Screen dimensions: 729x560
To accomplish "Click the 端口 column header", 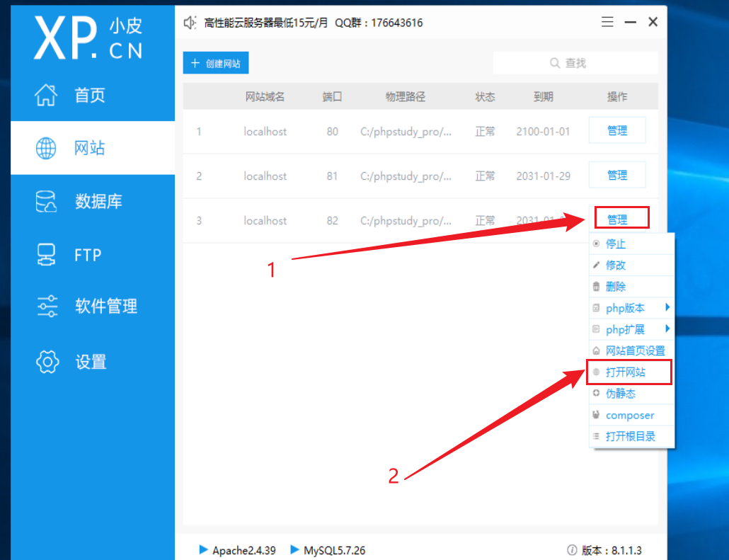I will [x=332, y=97].
